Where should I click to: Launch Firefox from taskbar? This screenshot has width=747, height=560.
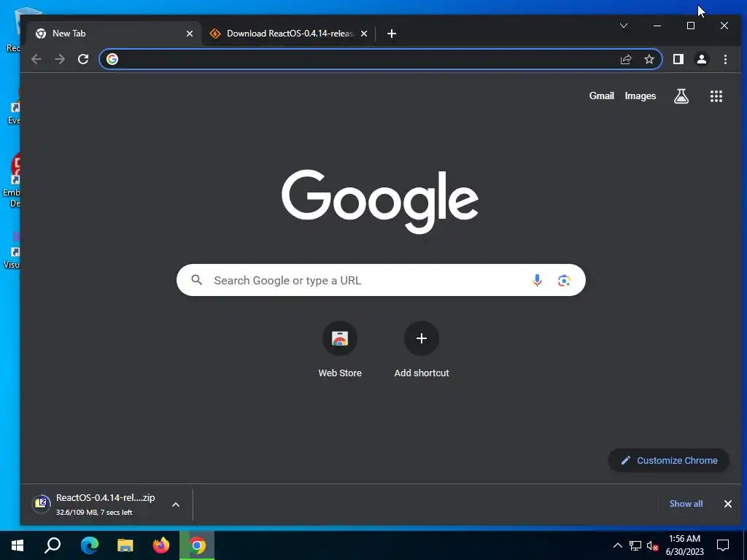pyautogui.click(x=161, y=545)
